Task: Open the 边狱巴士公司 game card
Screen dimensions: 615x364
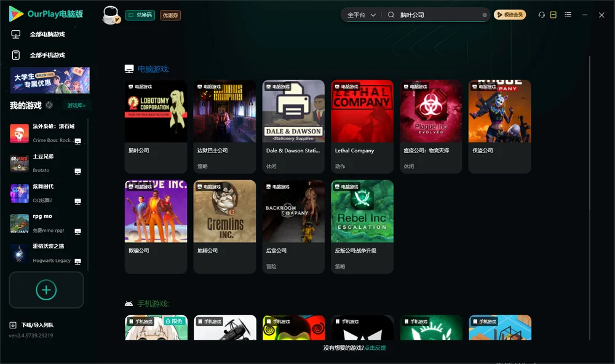Action: pyautogui.click(x=224, y=127)
